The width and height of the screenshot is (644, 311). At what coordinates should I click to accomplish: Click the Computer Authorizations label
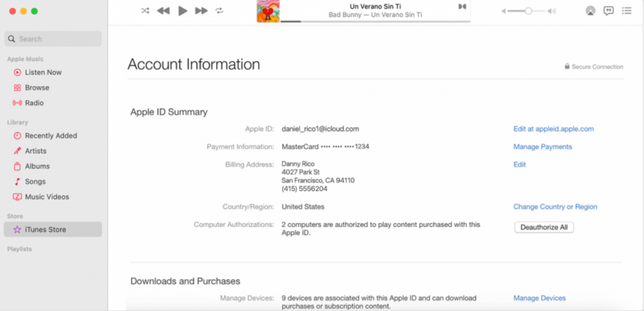click(234, 224)
